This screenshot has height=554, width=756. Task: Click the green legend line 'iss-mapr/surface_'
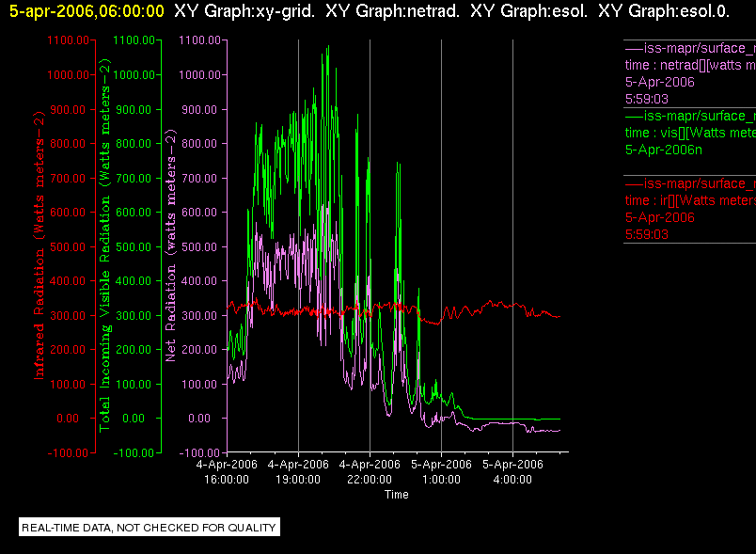690,117
